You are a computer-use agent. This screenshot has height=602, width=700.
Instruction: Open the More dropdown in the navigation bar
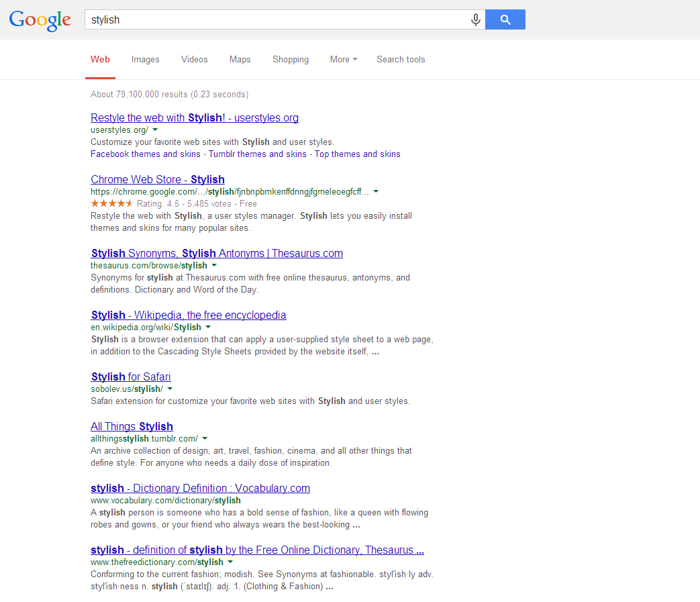[x=343, y=59]
